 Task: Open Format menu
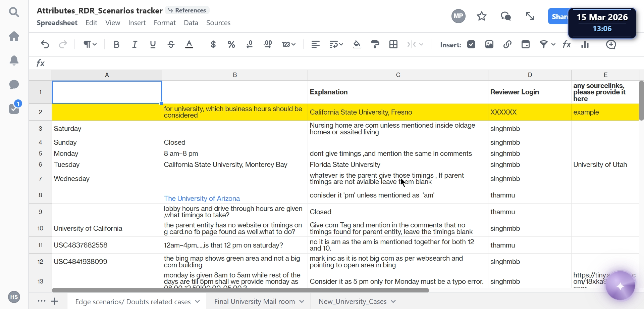165,23
